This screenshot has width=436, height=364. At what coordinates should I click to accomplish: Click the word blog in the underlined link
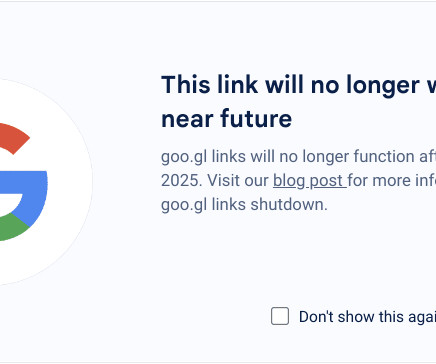289,181
